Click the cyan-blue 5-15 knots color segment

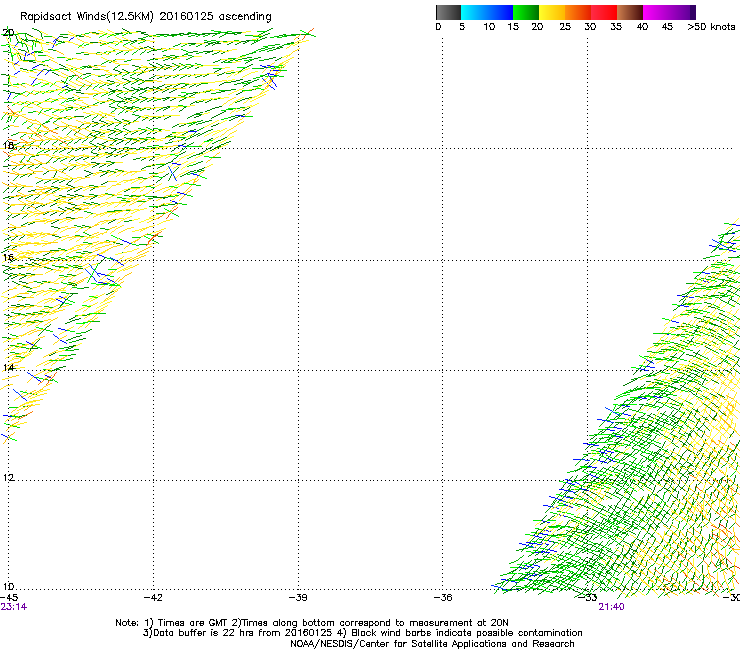[487, 12]
